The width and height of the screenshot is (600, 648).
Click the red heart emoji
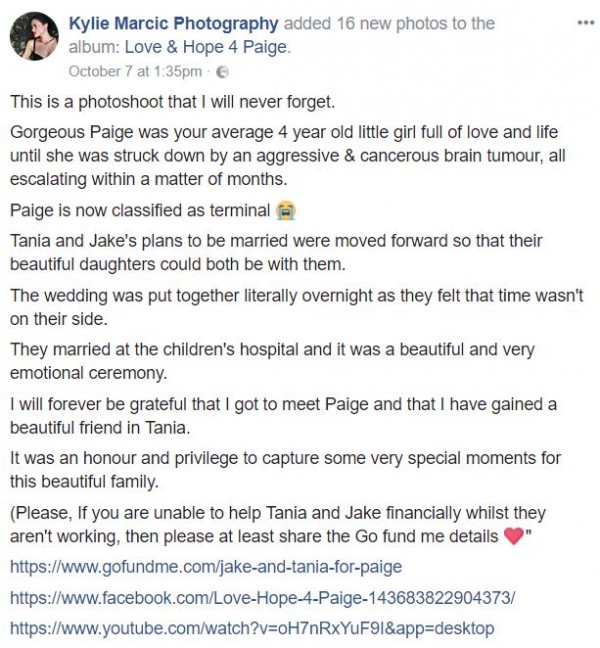point(514,536)
